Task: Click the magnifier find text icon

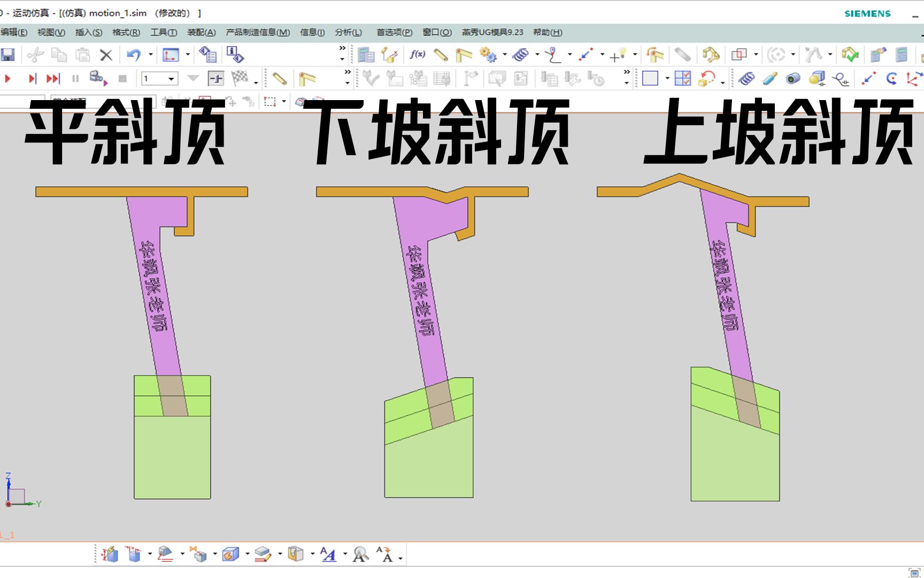Action: (361, 554)
